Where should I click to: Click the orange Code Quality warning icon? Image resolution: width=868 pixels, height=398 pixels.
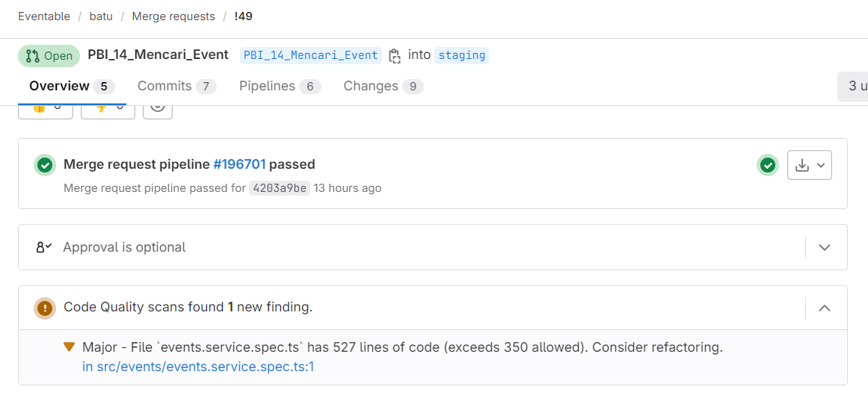click(45, 308)
